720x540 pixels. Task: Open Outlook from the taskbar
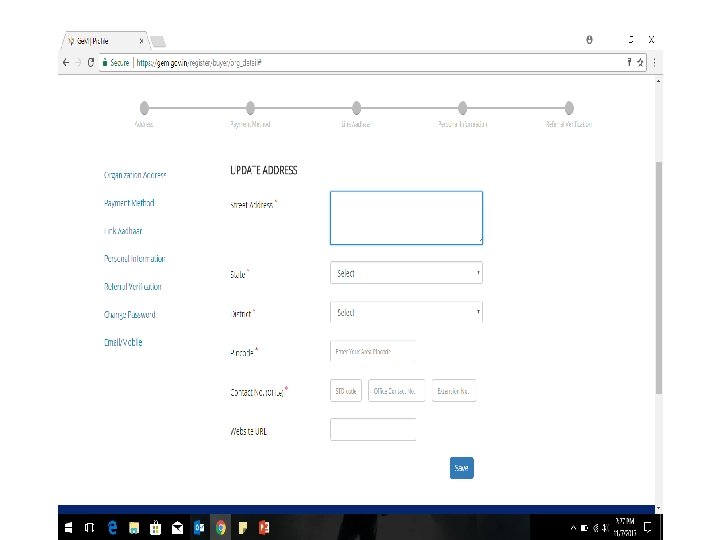[x=199, y=528]
